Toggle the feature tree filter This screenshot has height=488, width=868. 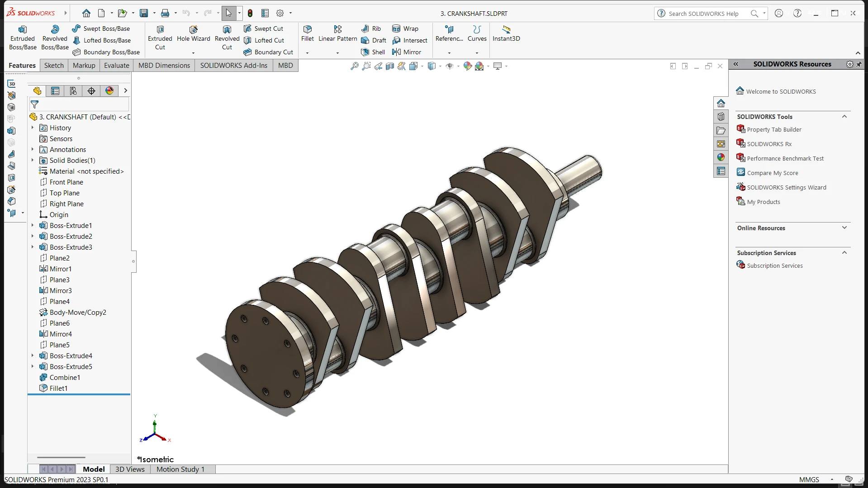coord(34,104)
